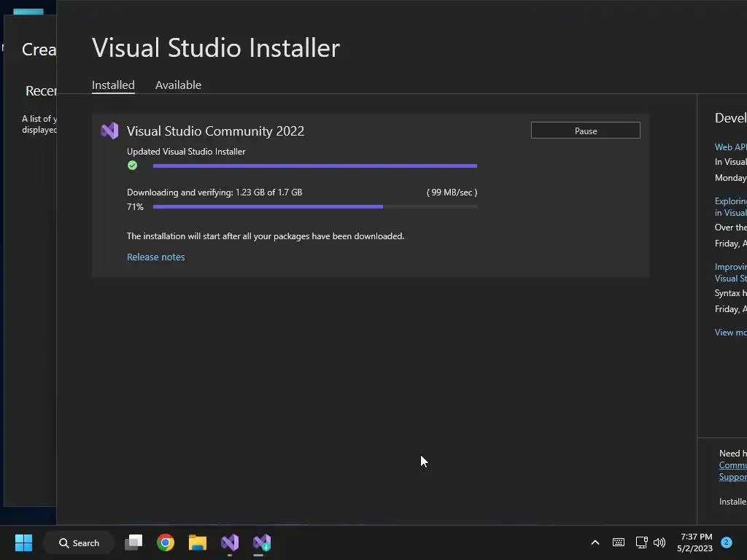Open the taskbar Search box
This screenshot has height=560, width=747.
(79, 542)
